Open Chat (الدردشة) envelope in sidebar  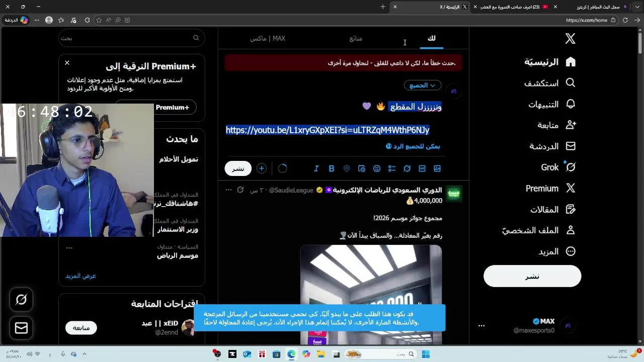pyautogui.click(x=571, y=146)
